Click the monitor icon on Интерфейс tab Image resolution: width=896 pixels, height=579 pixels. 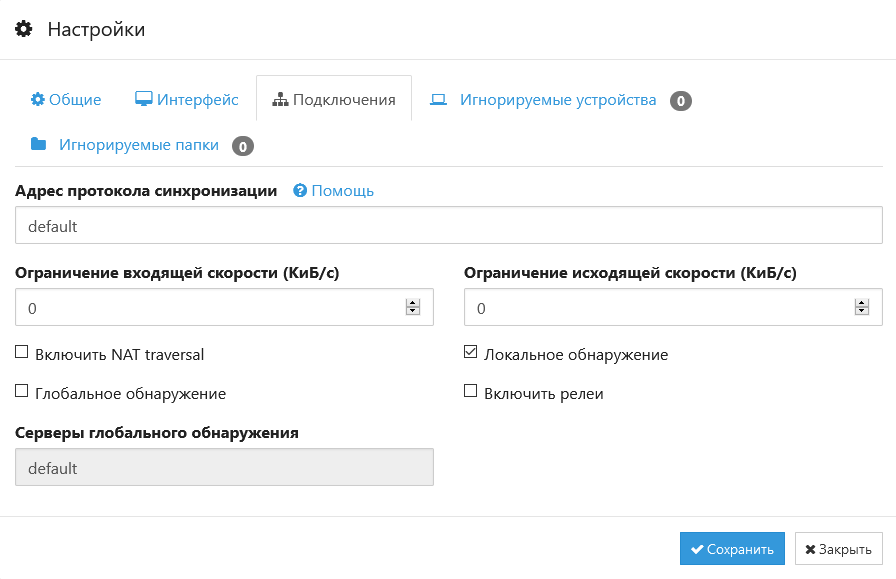143,99
